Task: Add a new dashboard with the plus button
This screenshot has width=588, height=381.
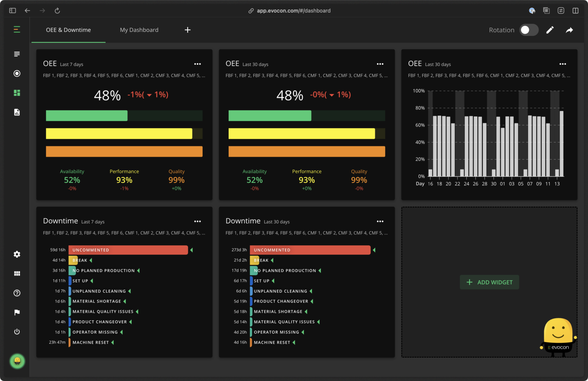Action: [188, 30]
